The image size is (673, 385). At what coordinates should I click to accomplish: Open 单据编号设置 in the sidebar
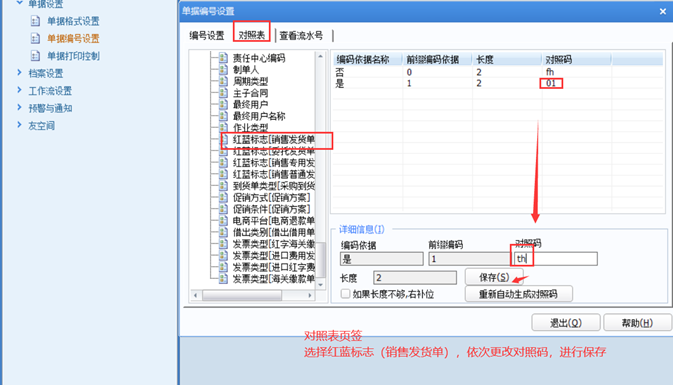tap(73, 39)
